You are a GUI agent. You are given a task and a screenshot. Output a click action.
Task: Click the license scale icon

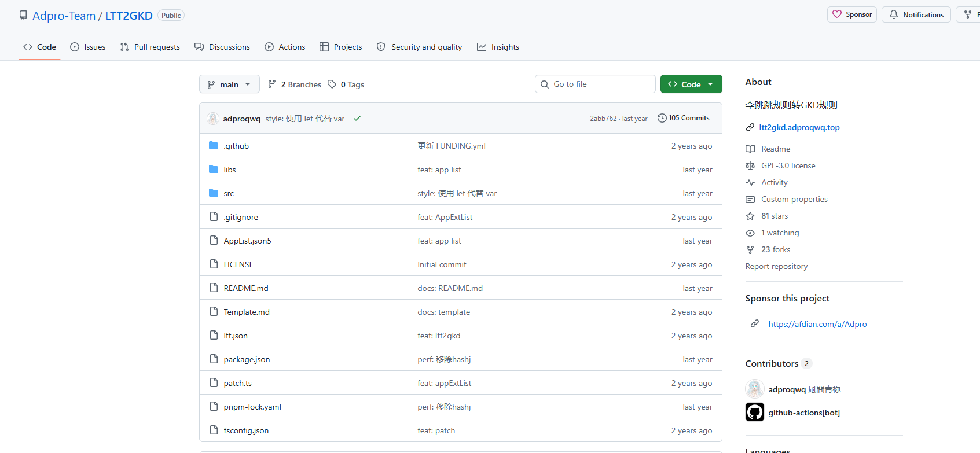point(750,165)
